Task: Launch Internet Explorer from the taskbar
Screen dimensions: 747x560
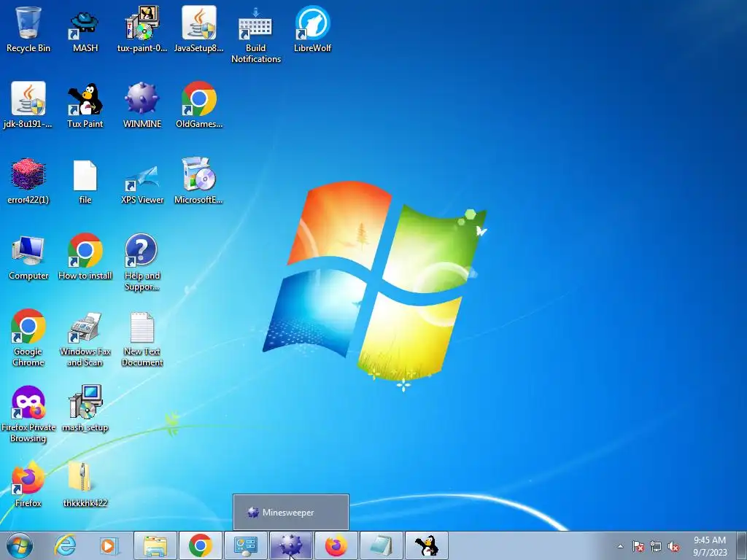Action: tap(65, 545)
